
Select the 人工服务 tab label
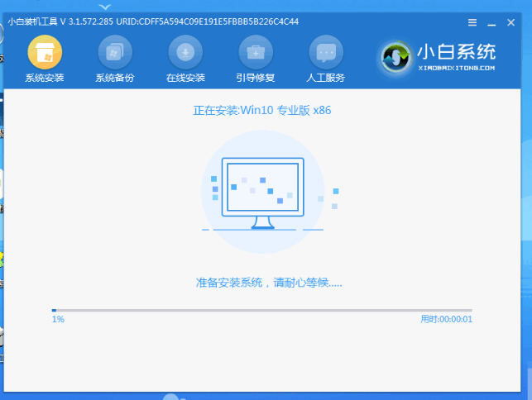[x=326, y=79]
